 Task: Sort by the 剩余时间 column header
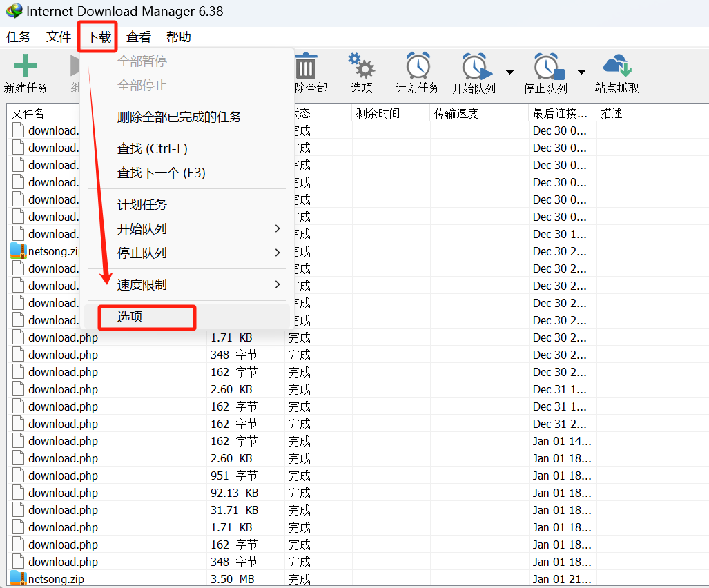pos(378,113)
